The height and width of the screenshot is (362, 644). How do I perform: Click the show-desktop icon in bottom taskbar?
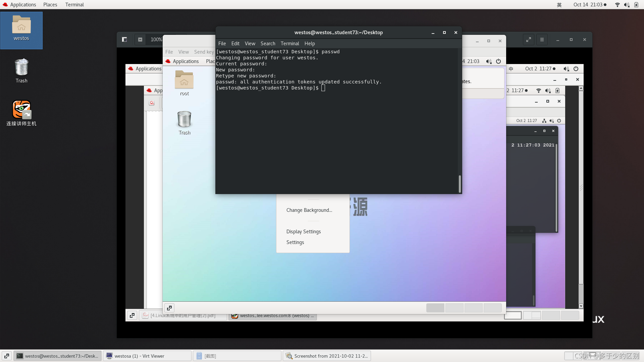(x=7, y=356)
